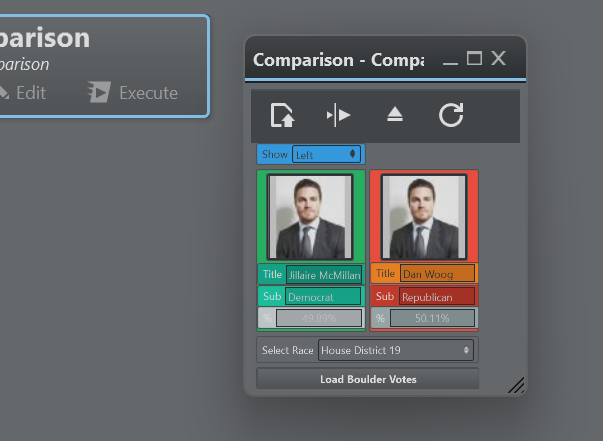This screenshot has height=441, width=603.
Task: Expand the Select Race dropdown
Action: click(x=395, y=350)
